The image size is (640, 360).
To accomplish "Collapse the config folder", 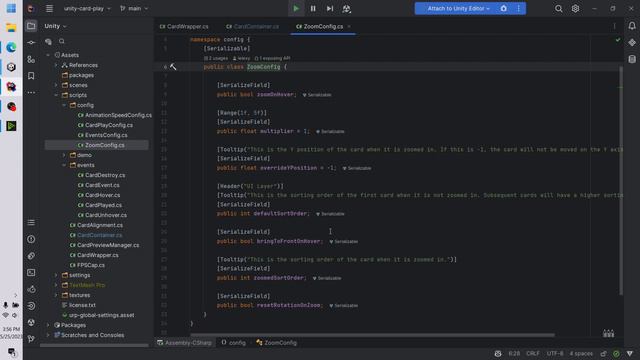I will (64, 105).
